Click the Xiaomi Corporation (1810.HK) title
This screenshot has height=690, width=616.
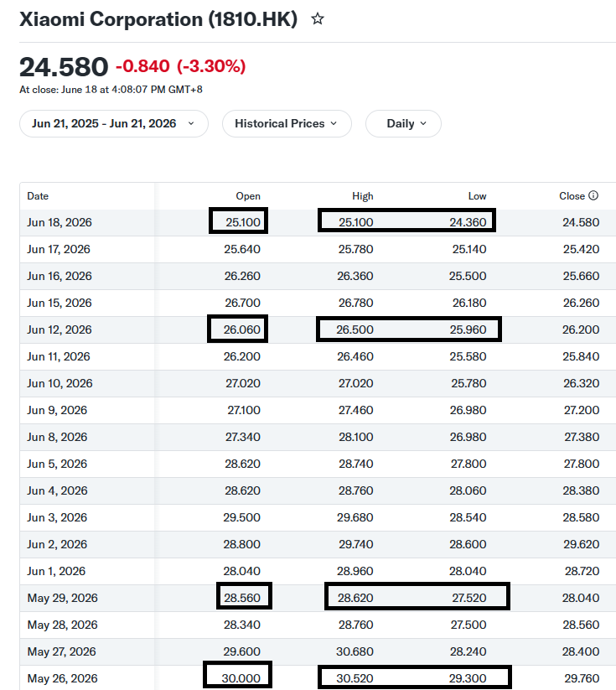(158, 19)
